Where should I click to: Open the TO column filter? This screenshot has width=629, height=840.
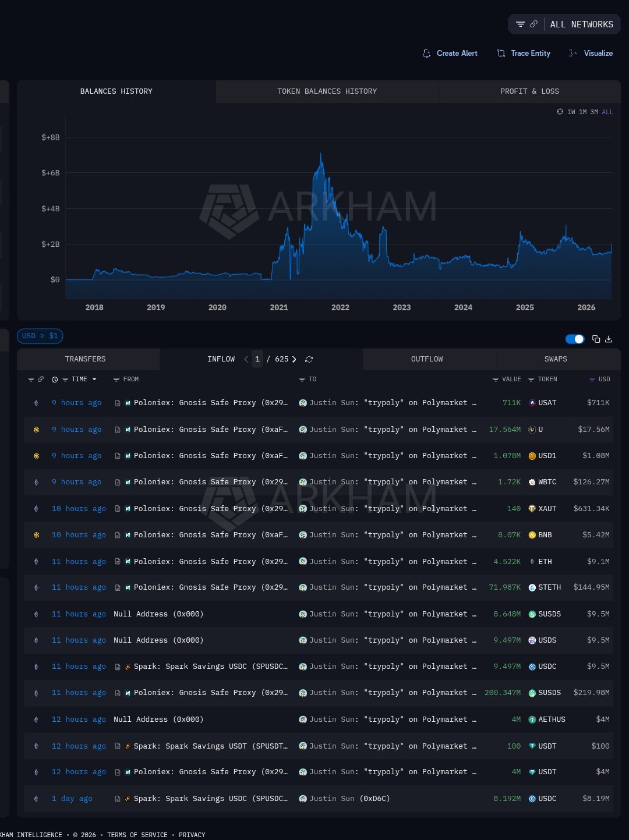302,380
